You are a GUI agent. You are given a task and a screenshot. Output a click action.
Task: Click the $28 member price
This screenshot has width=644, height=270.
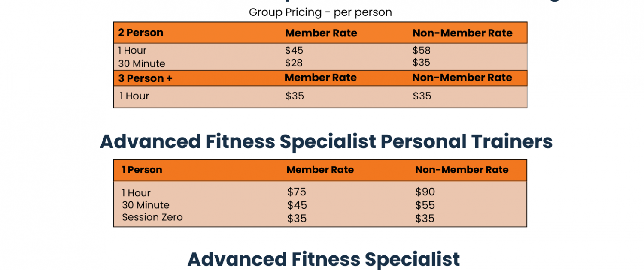tap(294, 63)
